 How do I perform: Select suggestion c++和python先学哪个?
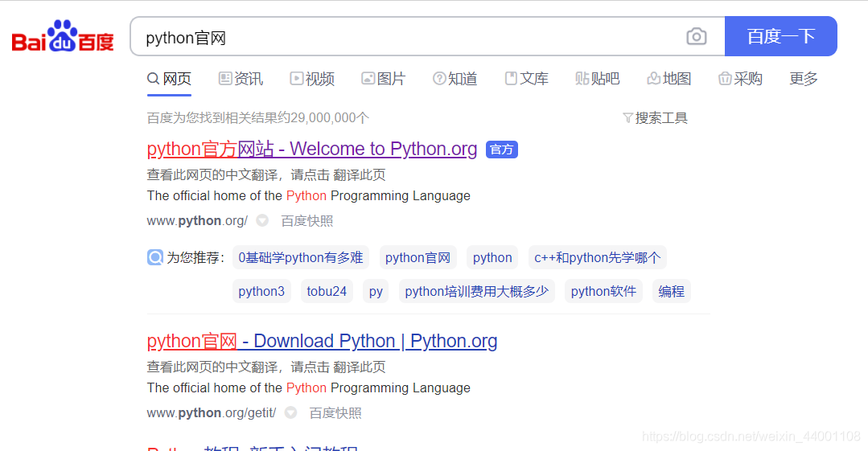598,258
